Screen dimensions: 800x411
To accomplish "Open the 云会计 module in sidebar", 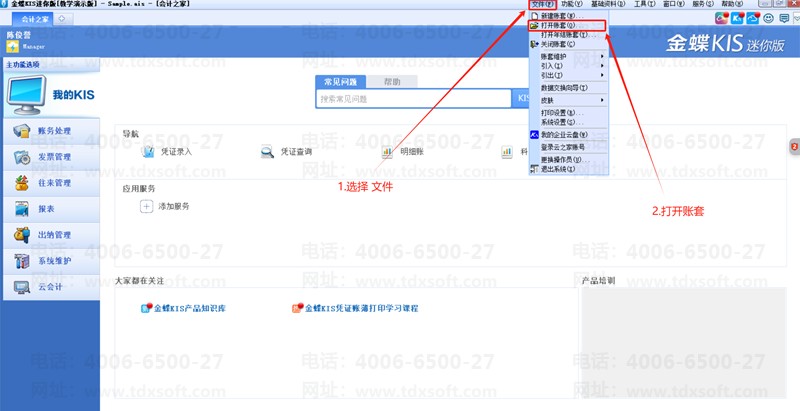I will [51, 287].
